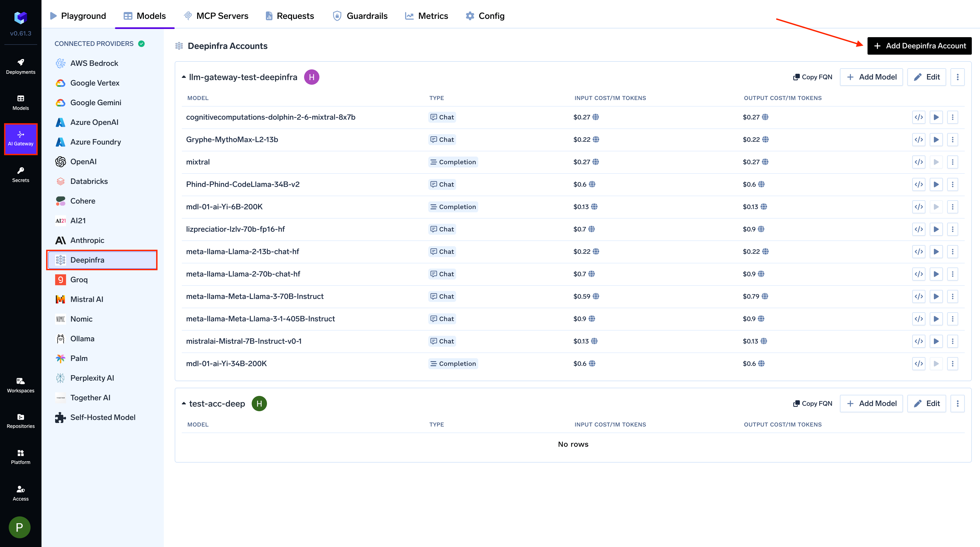
Task: Open more options for mdl-01-ai-Yi-34B-200K
Action: click(x=953, y=364)
